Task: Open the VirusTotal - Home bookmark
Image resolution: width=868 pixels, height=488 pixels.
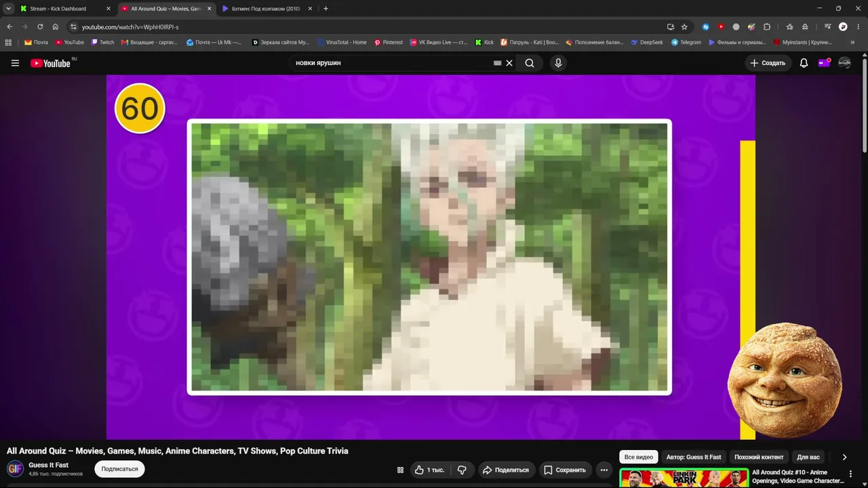Action: click(342, 42)
